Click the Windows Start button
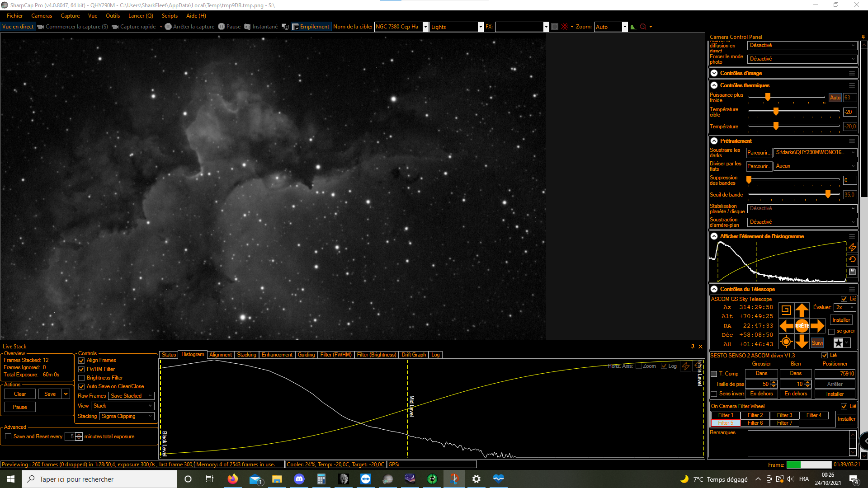Image resolution: width=868 pixels, height=488 pixels. pyautogui.click(x=11, y=479)
